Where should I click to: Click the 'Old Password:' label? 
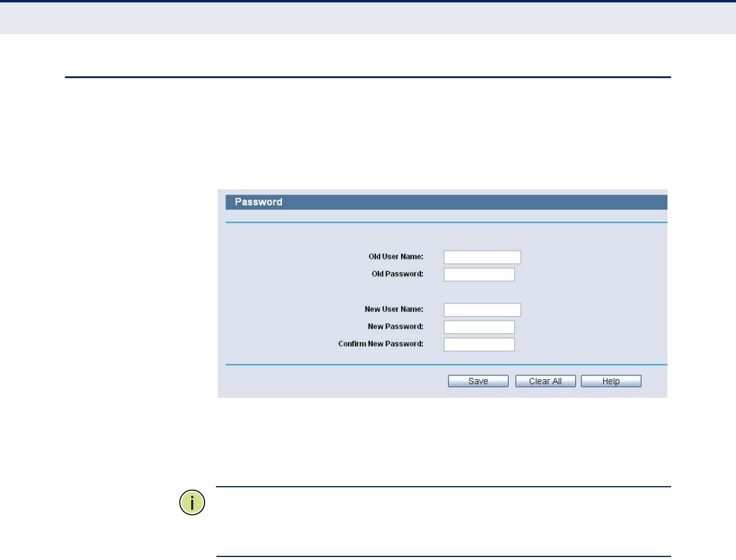397,274
